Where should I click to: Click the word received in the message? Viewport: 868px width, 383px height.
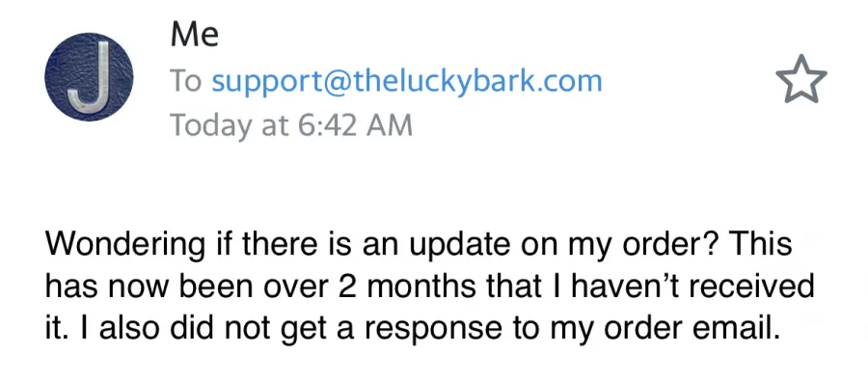pos(761,287)
